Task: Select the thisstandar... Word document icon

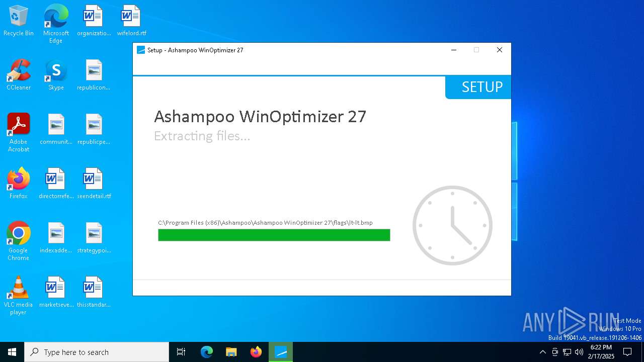Action: tap(94, 292)
